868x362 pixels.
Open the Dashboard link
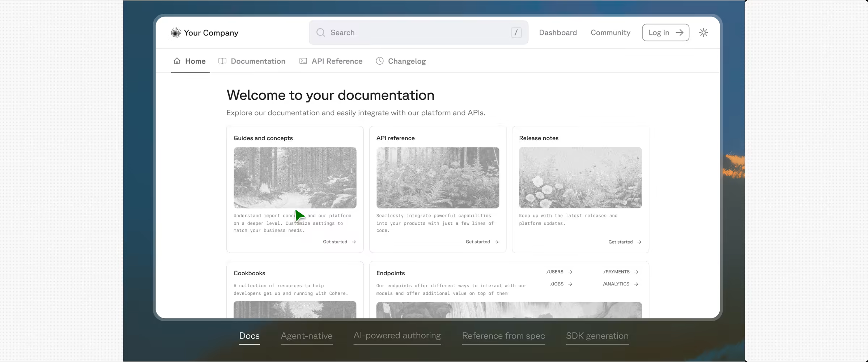tap(558, 33)
